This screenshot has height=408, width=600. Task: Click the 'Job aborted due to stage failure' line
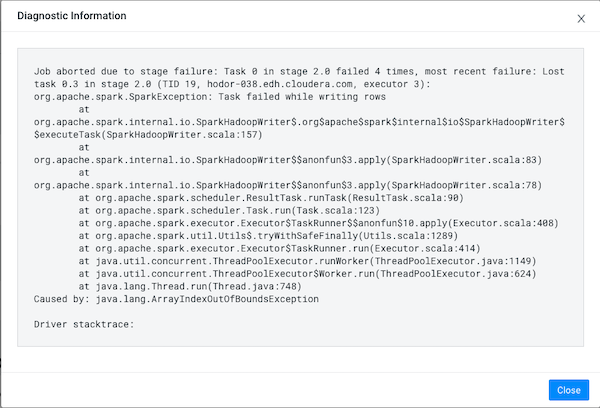tap(299, 72)
